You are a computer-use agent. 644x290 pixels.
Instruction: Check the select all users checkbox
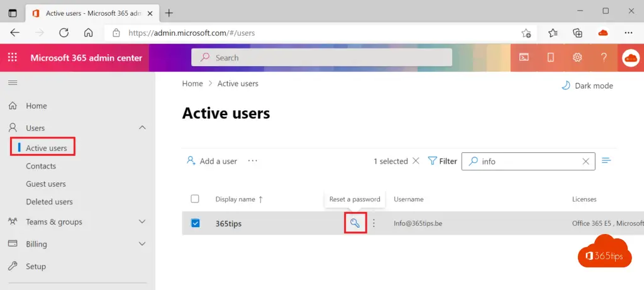pyautogui.click(x=195, y=199)
